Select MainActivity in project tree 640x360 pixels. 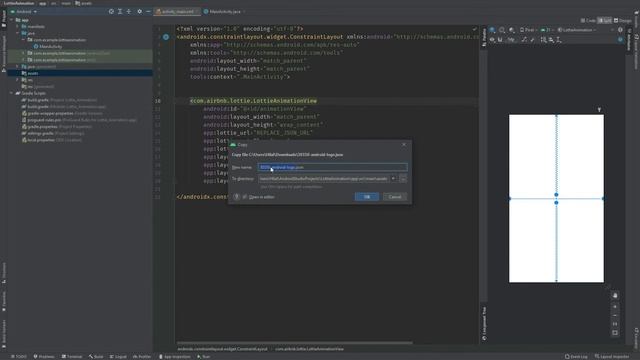[x=51, y=47]
